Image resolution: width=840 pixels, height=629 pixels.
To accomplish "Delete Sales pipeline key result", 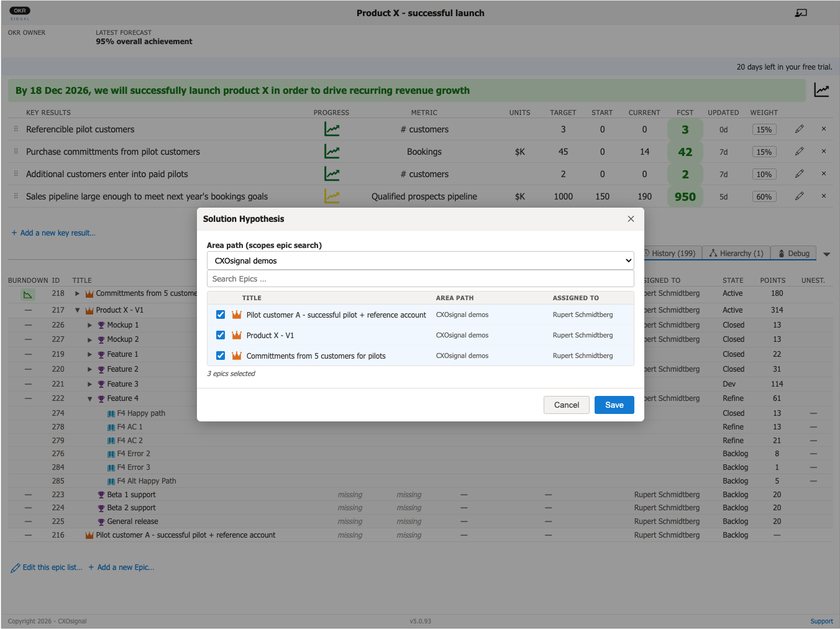I will click(x=824, y=196).
